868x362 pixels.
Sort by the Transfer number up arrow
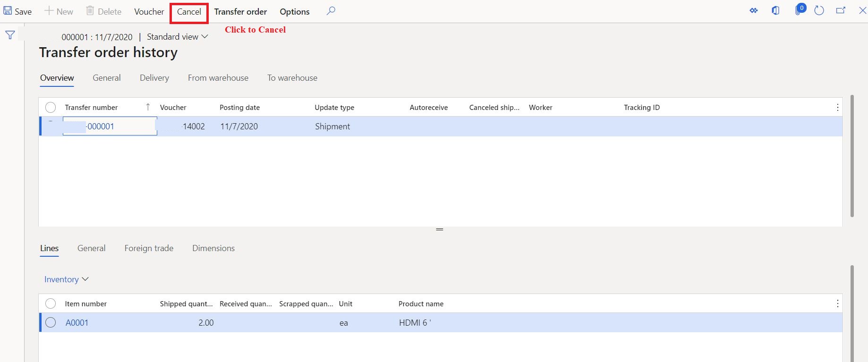click(148, 107)
